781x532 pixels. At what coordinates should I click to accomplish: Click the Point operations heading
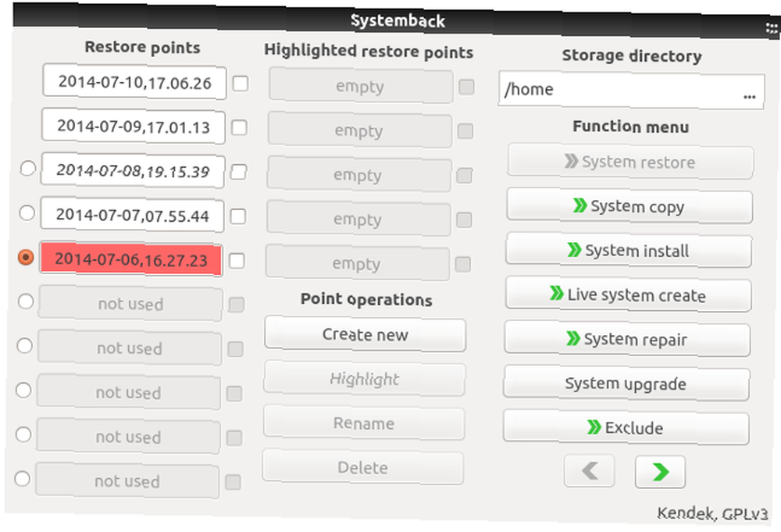[x=366, y=299]
